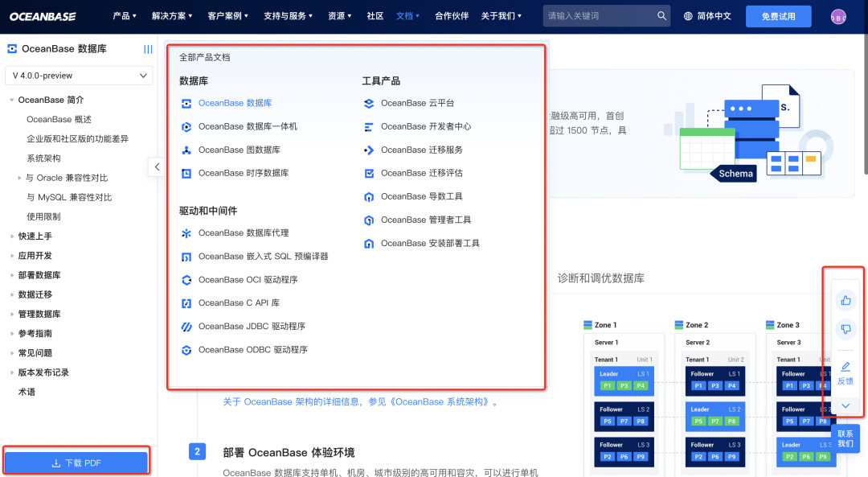Open the 术语 page
This screenshot has width=868, height=477.
[x=27, y=393]
